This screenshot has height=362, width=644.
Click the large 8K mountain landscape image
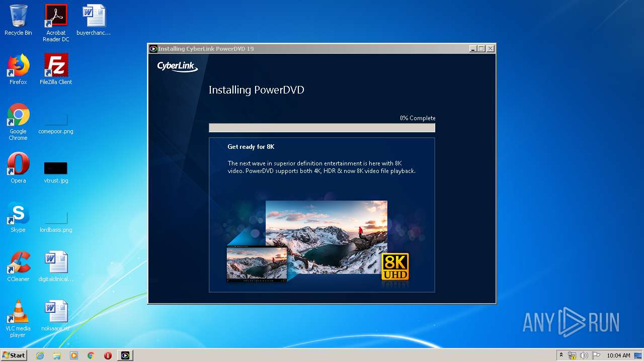click(327, 237)
